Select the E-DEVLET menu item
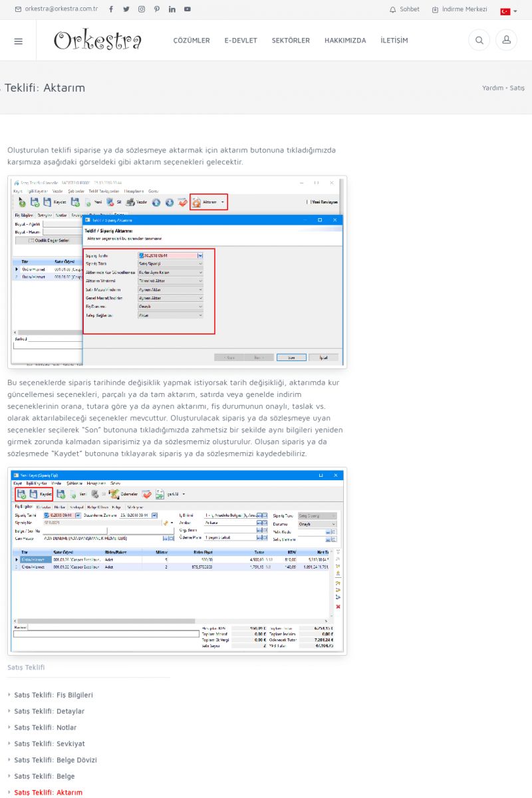This screenshot has width=532, height=798. coord(241,41)
